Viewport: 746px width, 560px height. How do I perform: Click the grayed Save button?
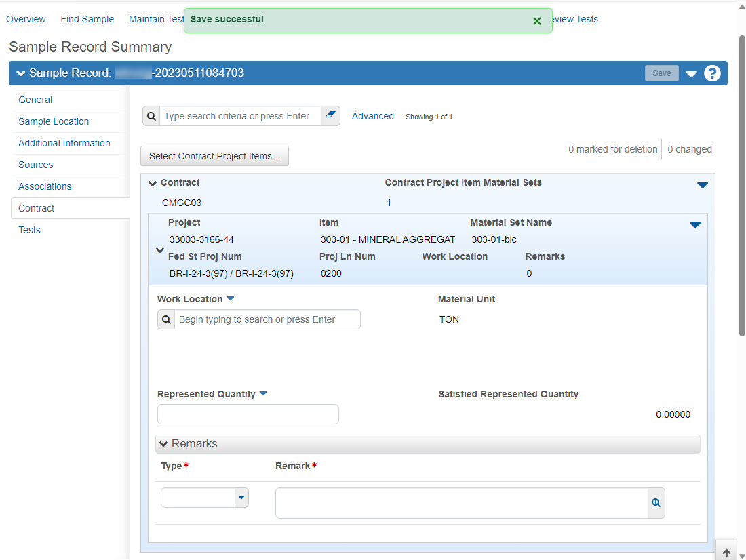tap(661, 73)
